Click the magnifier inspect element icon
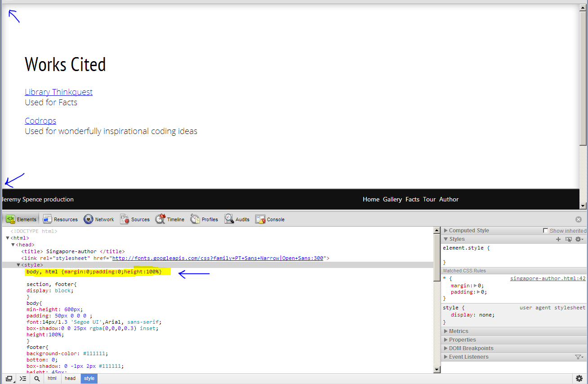 coord(37,379)
